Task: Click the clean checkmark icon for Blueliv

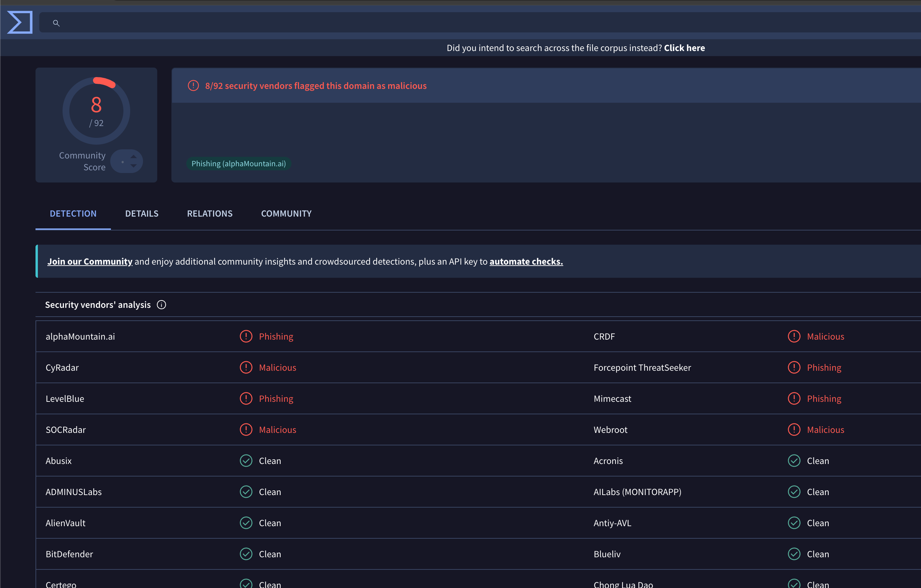Action: 794,554
